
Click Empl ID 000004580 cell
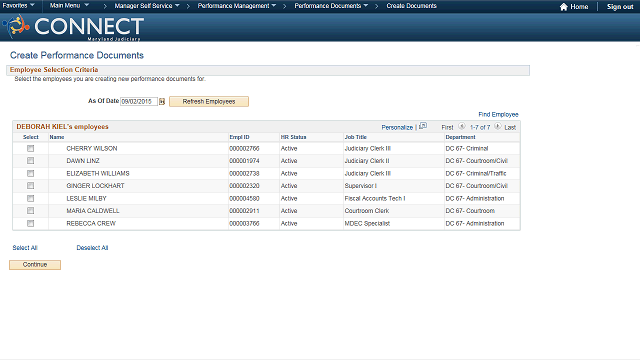tap(244, 198)
